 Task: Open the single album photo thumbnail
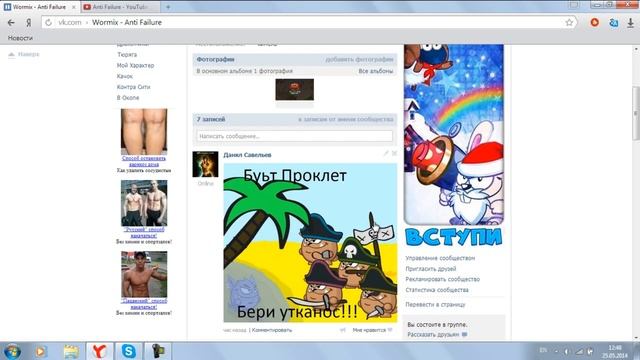(294, 89)
